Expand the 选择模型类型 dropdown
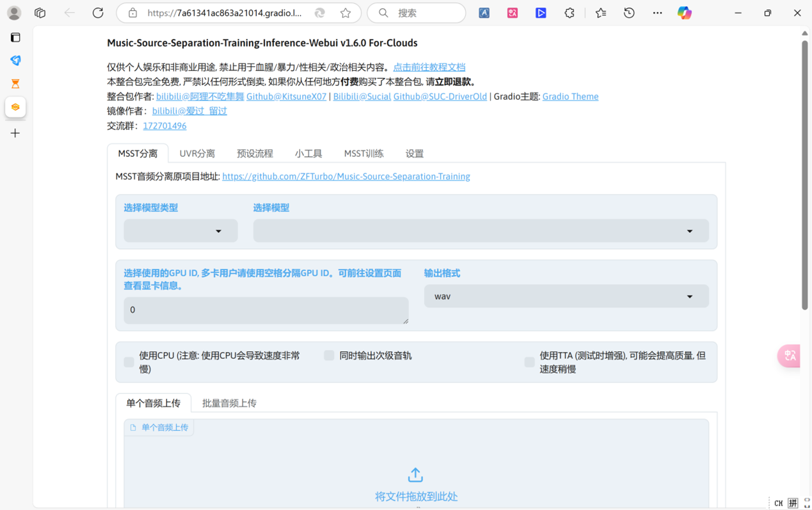 pos(180,231)
